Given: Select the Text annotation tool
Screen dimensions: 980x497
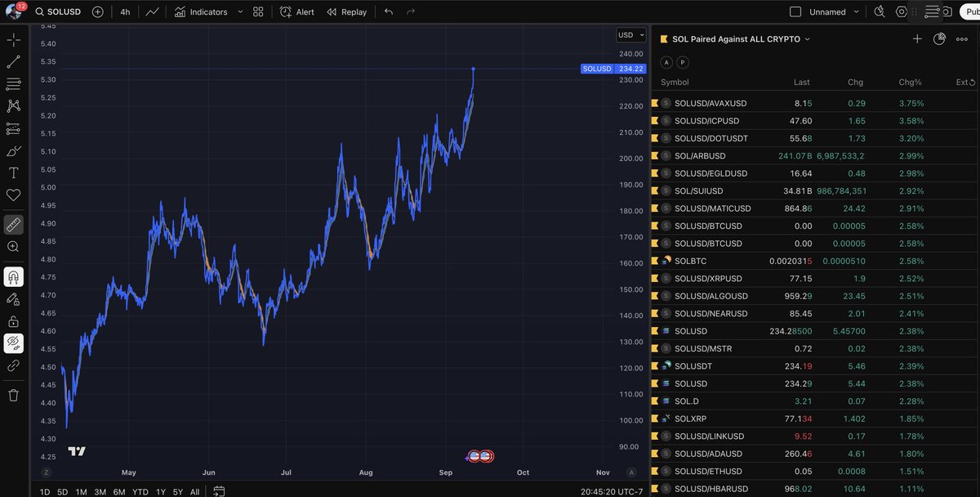Looking at the screenshot, I should click(14, 172).
